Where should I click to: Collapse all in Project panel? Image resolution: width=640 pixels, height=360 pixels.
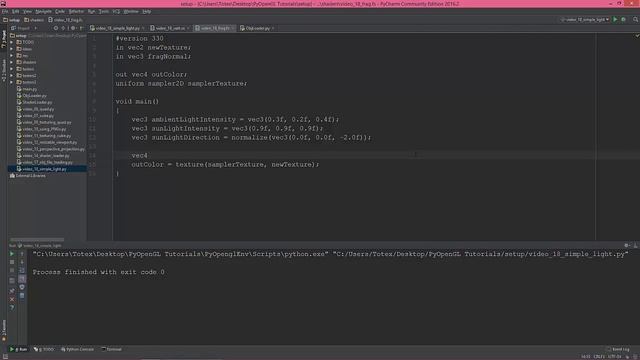[63, 28]
